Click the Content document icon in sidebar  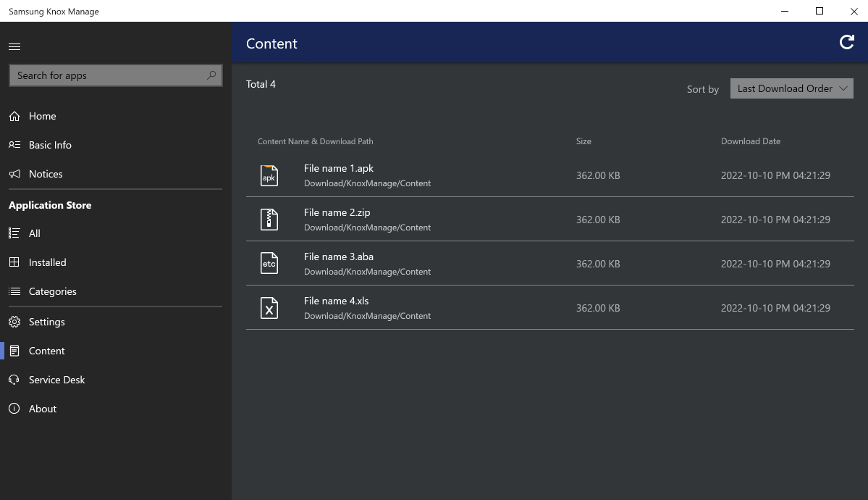[14, 351]
